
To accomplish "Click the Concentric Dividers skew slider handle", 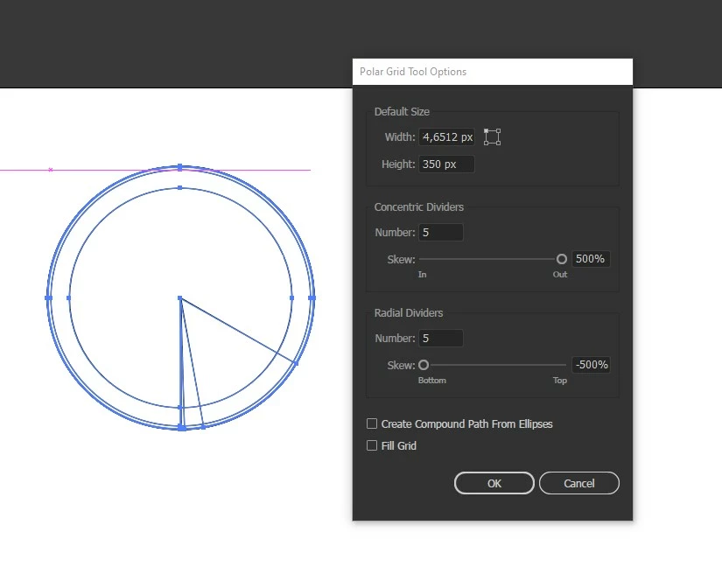I will click(561, 259).
